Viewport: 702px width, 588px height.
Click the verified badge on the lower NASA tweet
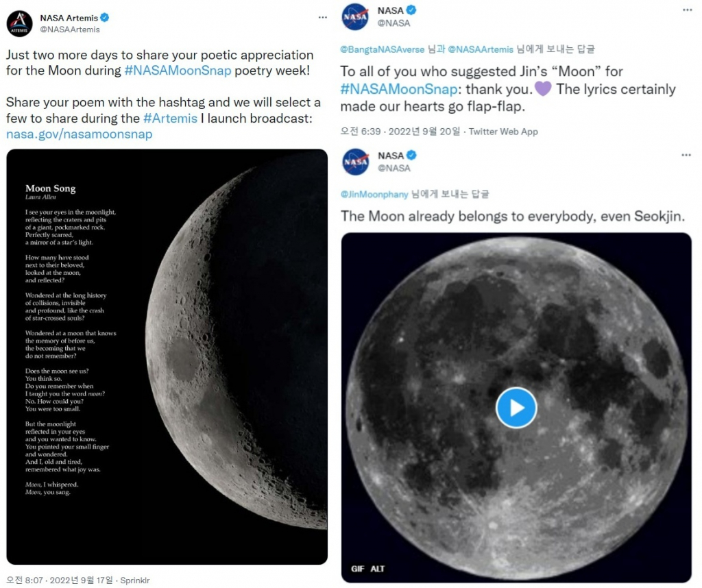coord(411,156)
